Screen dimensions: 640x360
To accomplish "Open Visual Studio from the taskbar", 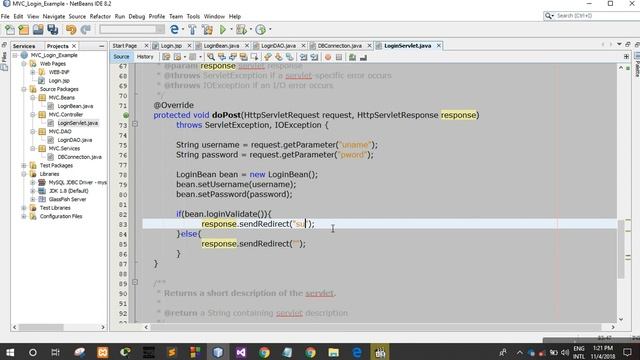I will point(241,352).
